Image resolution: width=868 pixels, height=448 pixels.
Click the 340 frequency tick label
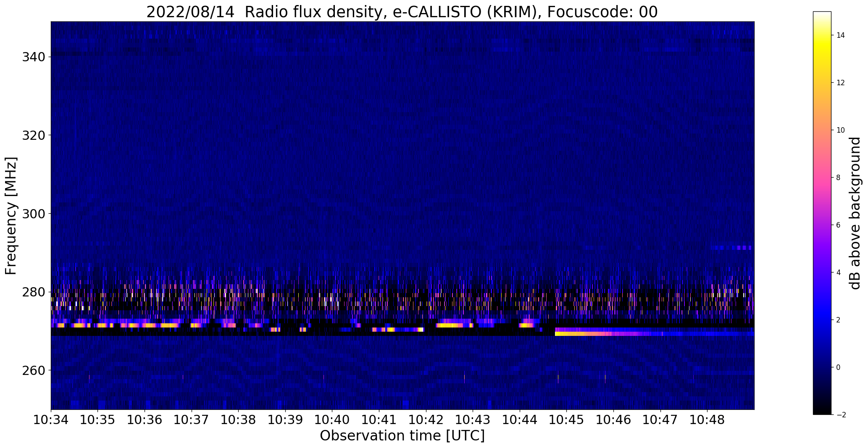coord(34,57)
